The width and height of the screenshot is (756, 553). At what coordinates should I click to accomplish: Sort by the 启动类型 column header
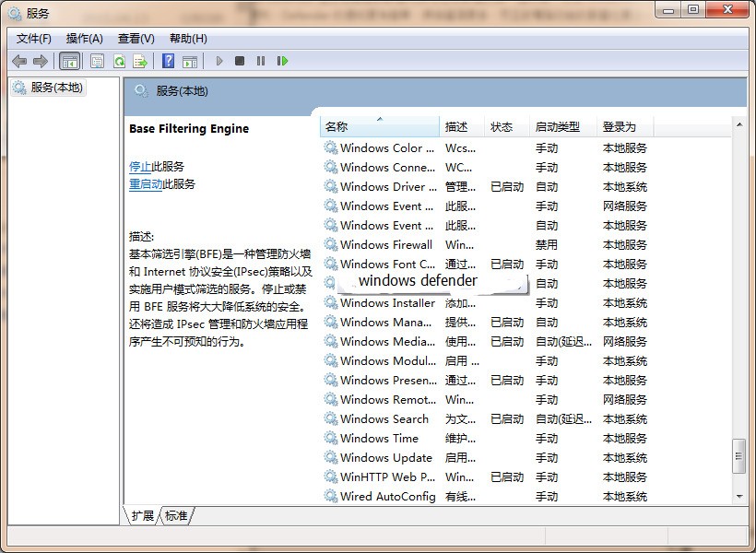pos(563,127)
